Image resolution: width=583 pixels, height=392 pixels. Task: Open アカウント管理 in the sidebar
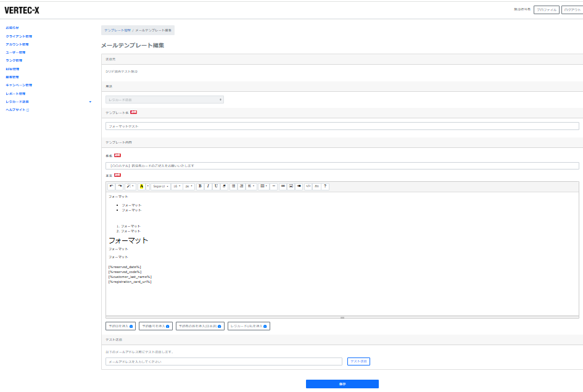[x=17, y=44]
